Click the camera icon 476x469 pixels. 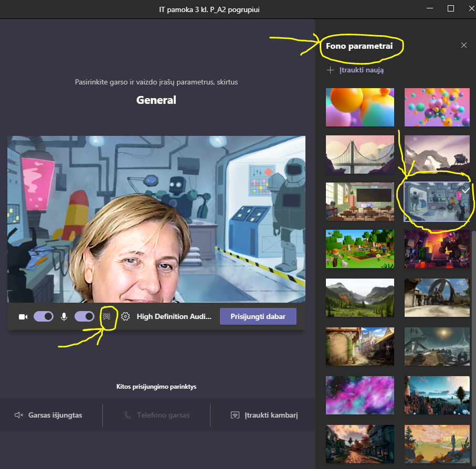click(x=23, y=317)
